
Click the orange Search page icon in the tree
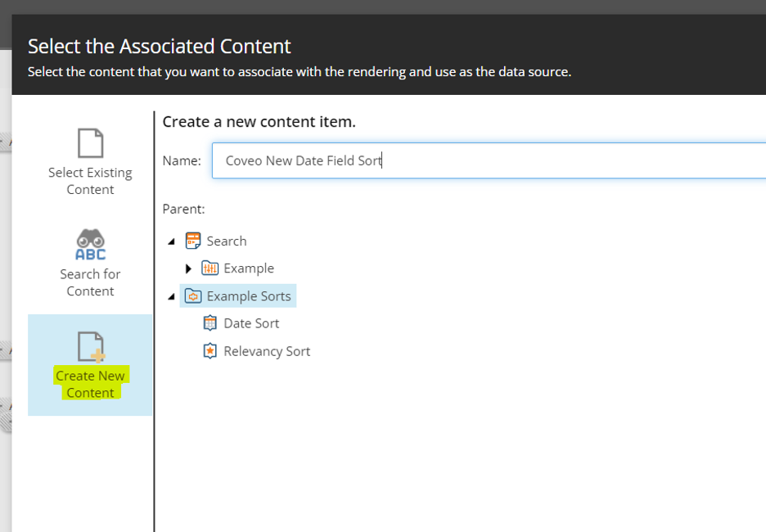194,241
